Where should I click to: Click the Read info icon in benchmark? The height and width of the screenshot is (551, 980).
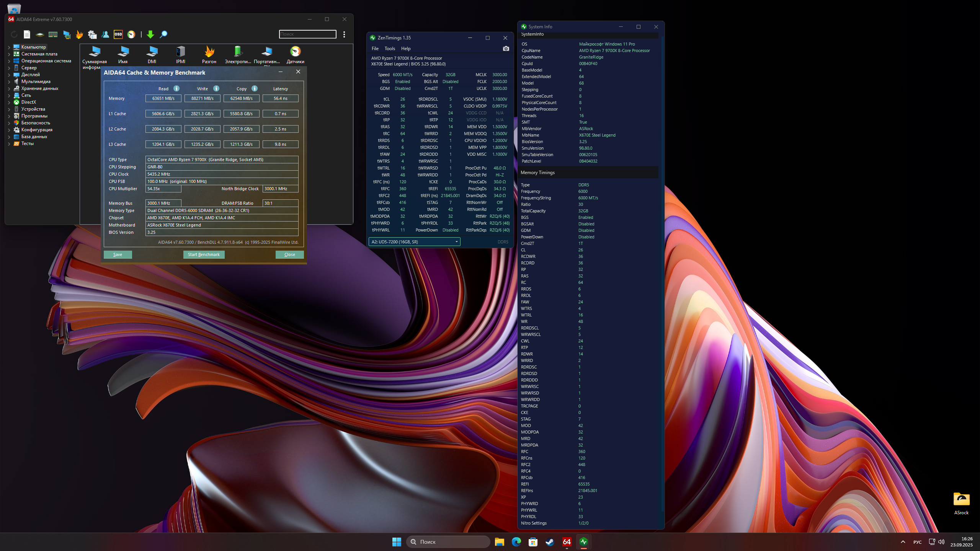(x=176, y=88)
